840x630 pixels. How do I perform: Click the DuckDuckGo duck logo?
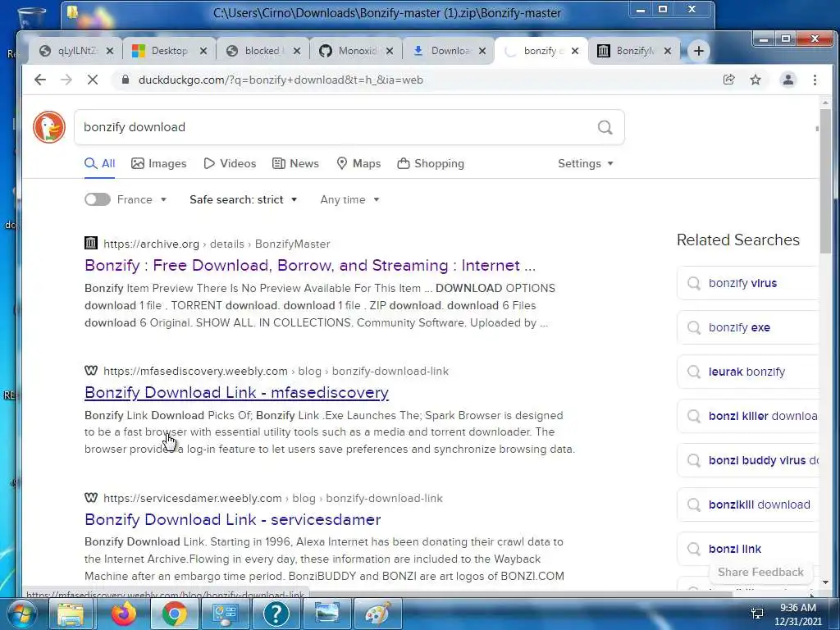tap(49, 127)
